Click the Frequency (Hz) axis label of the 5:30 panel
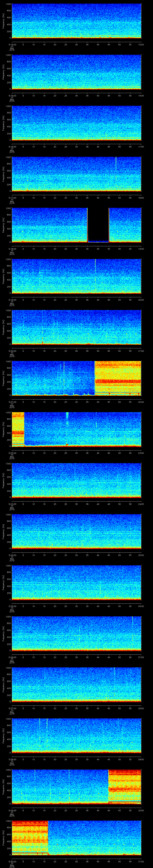This screenshot has width=153, height=868. (x=3, y=838)
